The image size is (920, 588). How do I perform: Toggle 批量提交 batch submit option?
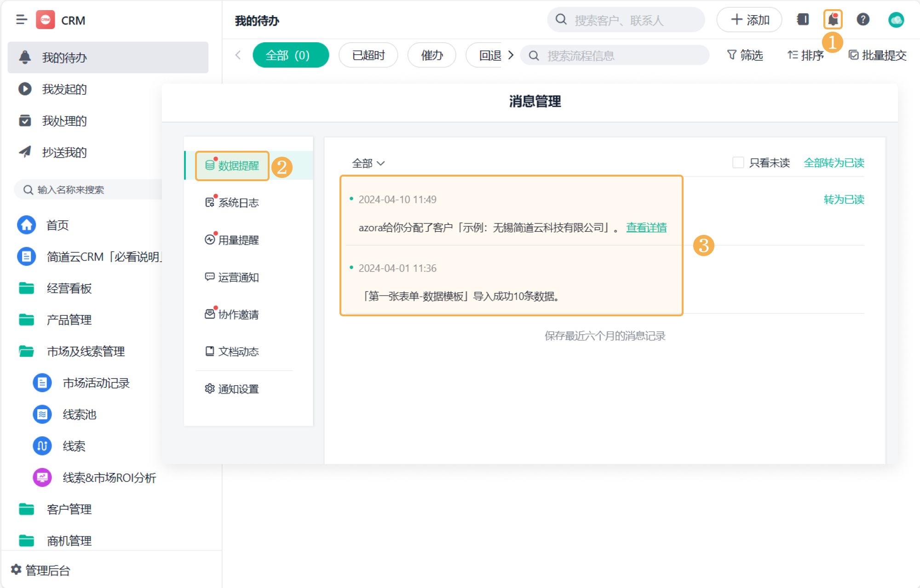tap(877, 56)
